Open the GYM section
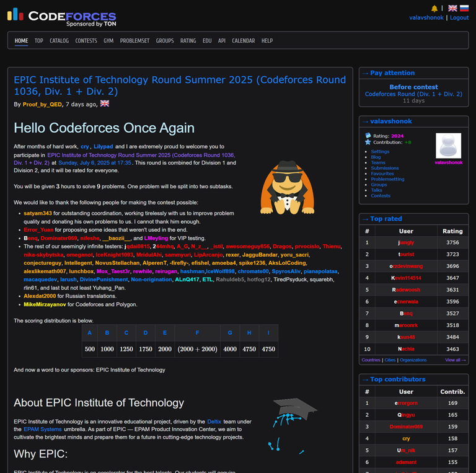 pos(108,41)
